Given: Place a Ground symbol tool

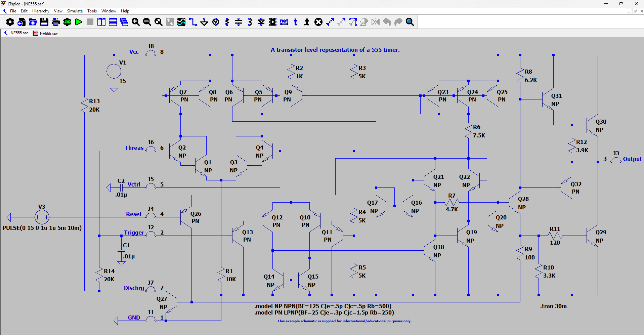Looking at the screenshot, I should click(x=204, y=22).
